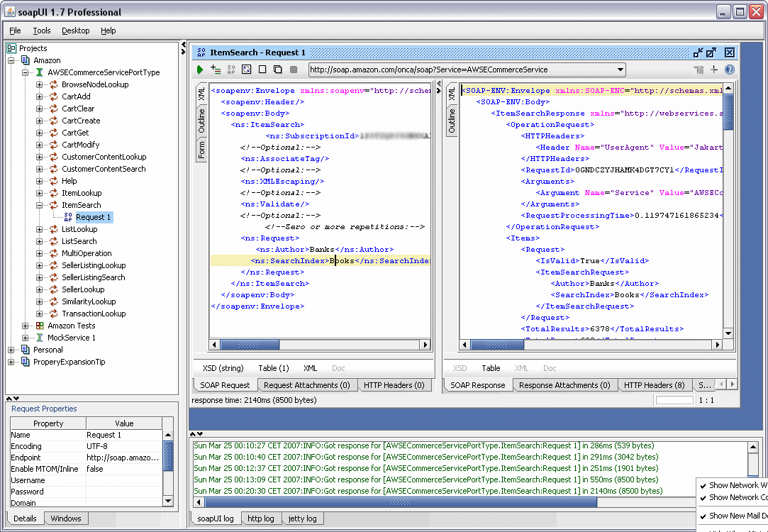Viewport: 768px width, 532px height.
Task: Open the endpoint URL dropdown arrow
Action: pos(620,70)
